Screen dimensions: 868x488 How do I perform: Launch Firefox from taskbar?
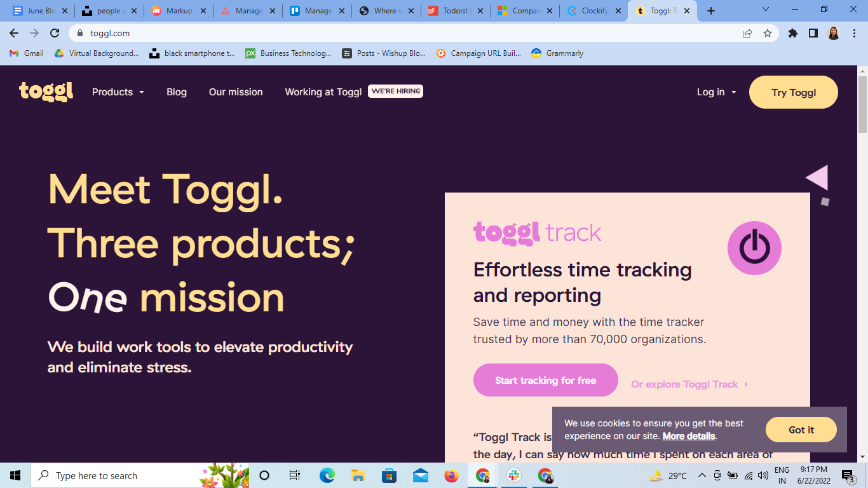tap(451, 475)
